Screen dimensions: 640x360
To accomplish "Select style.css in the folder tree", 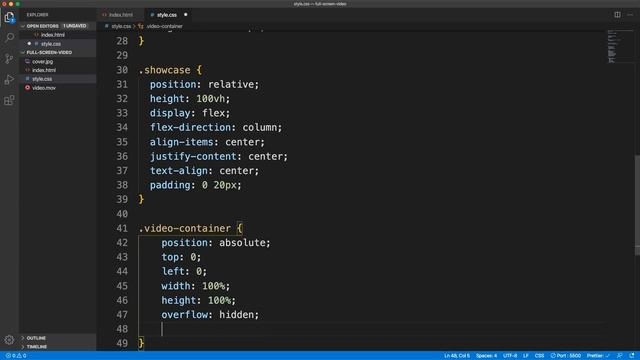I will tap(42, 79).
